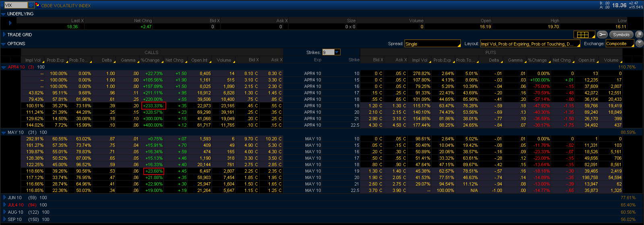Click the puts Volume column header

pyautogui.click(x=611, y=60)
